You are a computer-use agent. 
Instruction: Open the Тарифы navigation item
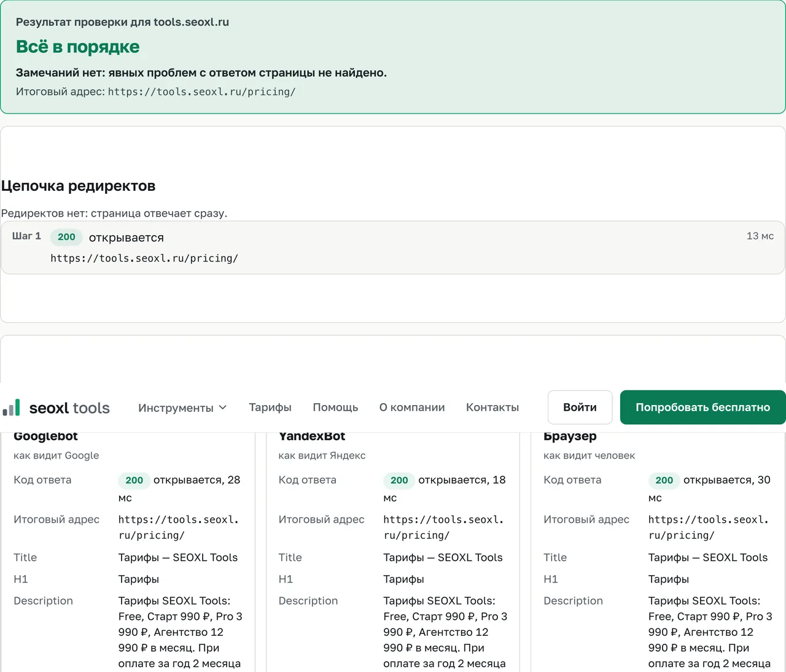[270, 407]
